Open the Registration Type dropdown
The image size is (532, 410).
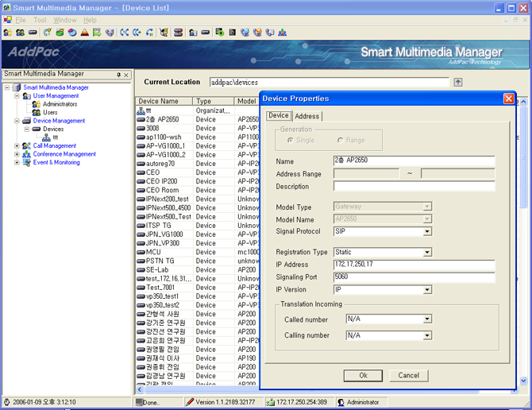pyautogui.click(x=427, y=253)
